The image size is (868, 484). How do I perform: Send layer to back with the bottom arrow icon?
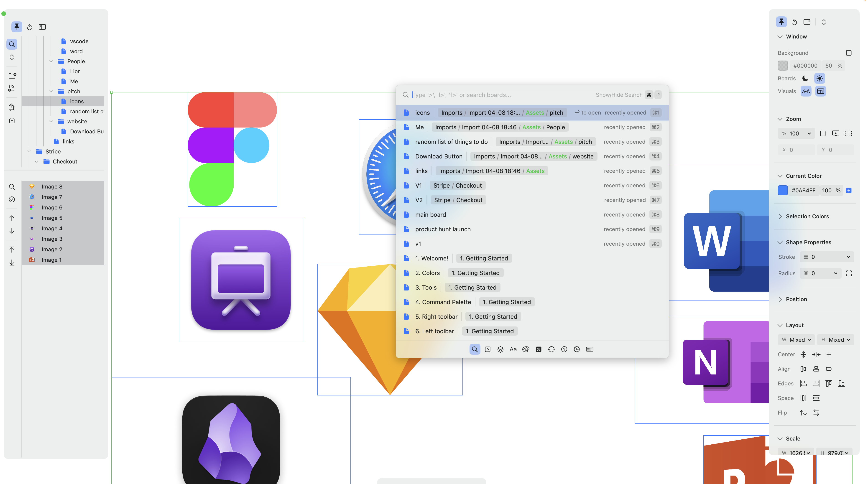click(12, 262)
